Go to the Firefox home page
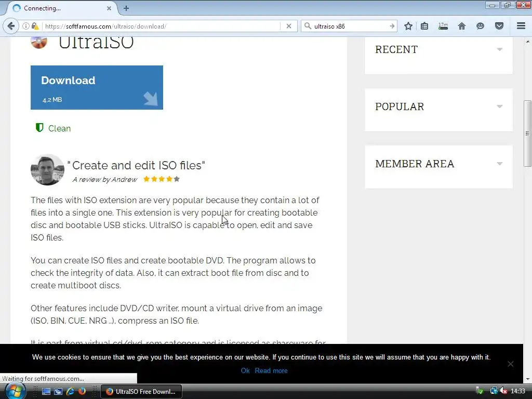 click(462, 26)
